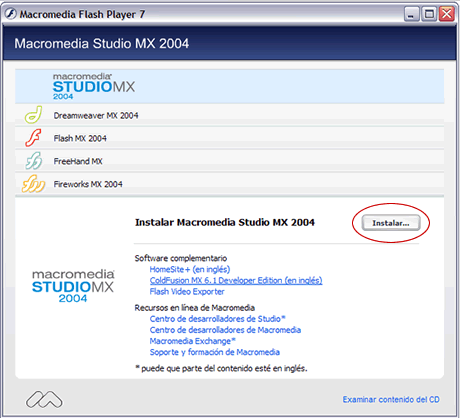This screenshot has width=460, height=418.
Task: Click the FreeHand MX icon
Action: click(x=34, y=161)
